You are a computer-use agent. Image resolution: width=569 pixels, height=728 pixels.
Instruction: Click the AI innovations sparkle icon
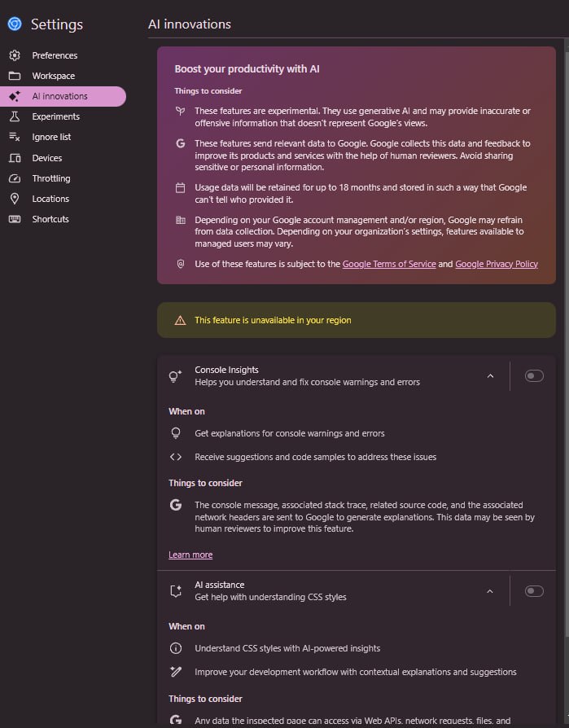coord(15,96)
